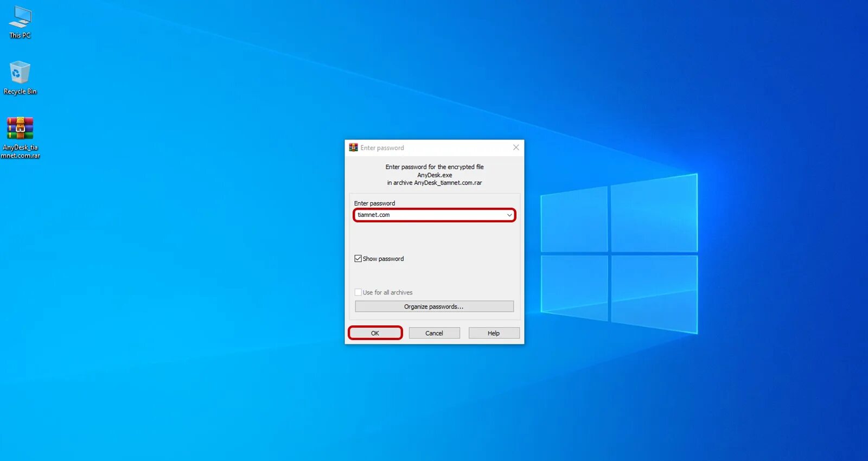Confirm the password with OK
The width and height of the screenshot is (868, 461).
[x=375, y=333]
